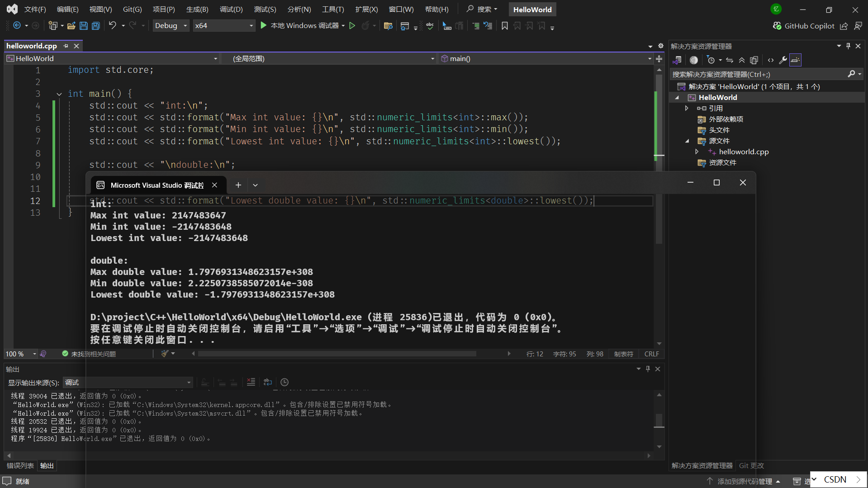Viewport: 868px width, 488px height.
Task: Select the helloworld.cpp editor tab
Action: 32,46
